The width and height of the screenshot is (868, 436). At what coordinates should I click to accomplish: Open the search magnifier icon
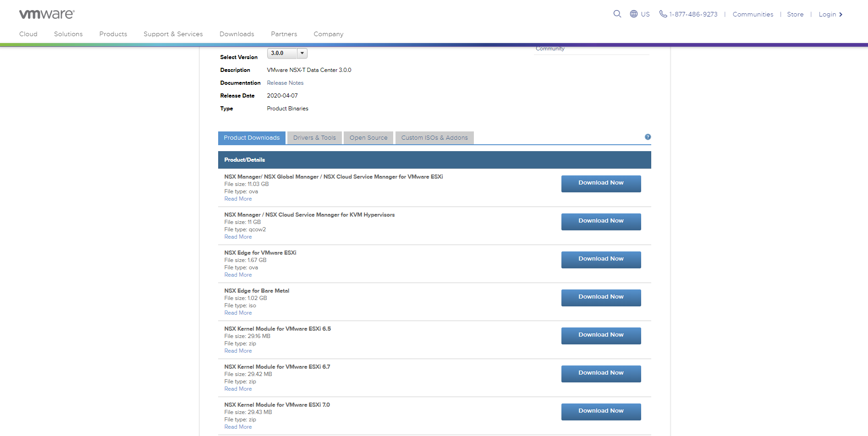[x=617, y=14]
